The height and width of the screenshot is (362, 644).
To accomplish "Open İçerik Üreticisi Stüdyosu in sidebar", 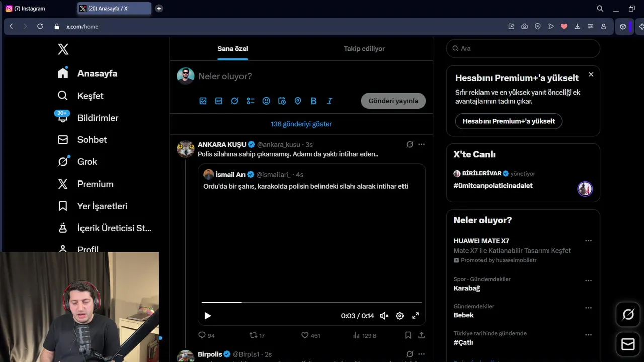I will (x=105, y=228).
